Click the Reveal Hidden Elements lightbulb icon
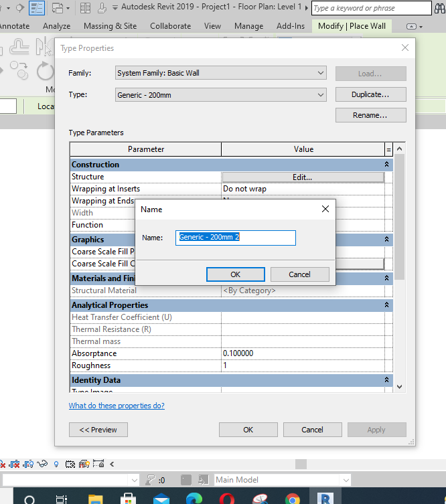 (56, 464)
